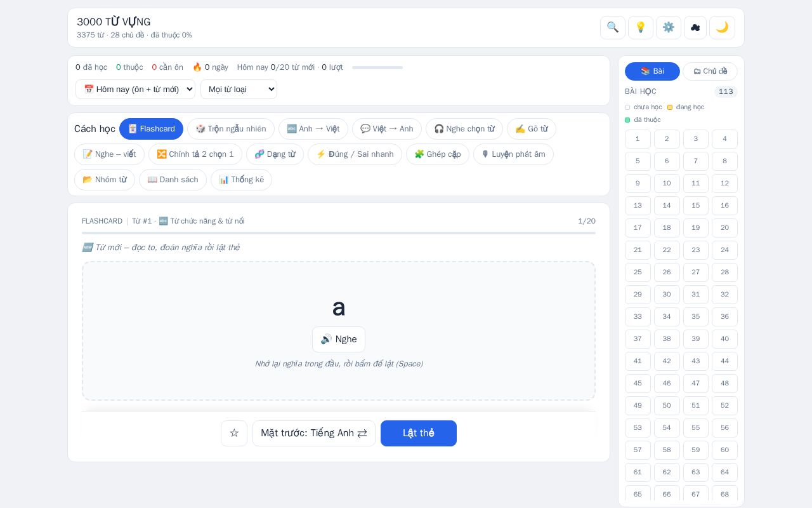Open settings gear icon

pyautogui.click(x=669, y=27)
